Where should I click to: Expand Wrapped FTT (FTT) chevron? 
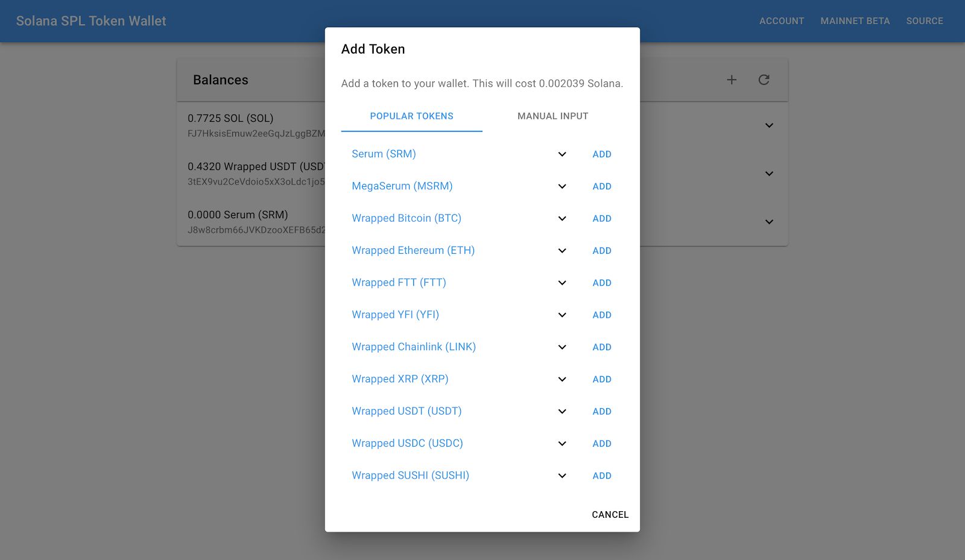click(x=562, y=283)
